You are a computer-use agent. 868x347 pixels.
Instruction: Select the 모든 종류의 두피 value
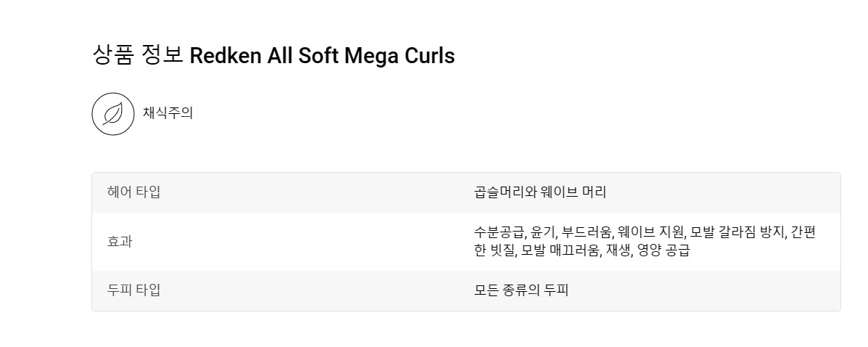[521, 290]
